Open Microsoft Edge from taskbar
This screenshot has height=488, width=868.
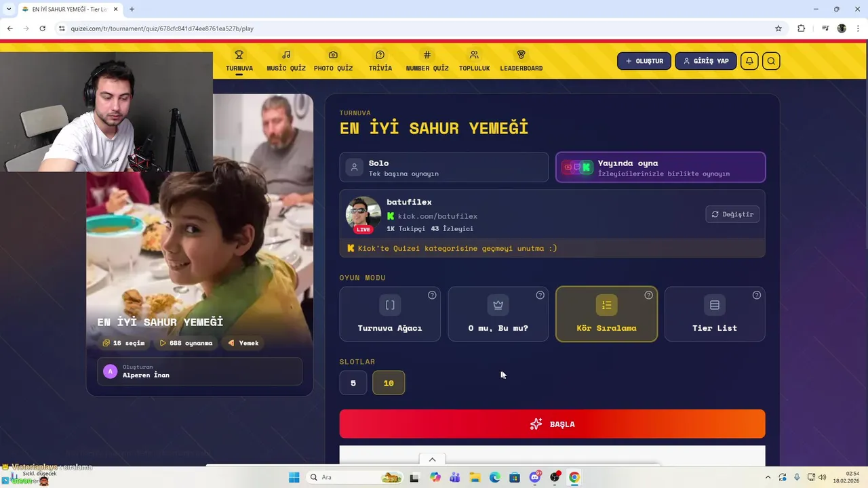click(495, 477)
